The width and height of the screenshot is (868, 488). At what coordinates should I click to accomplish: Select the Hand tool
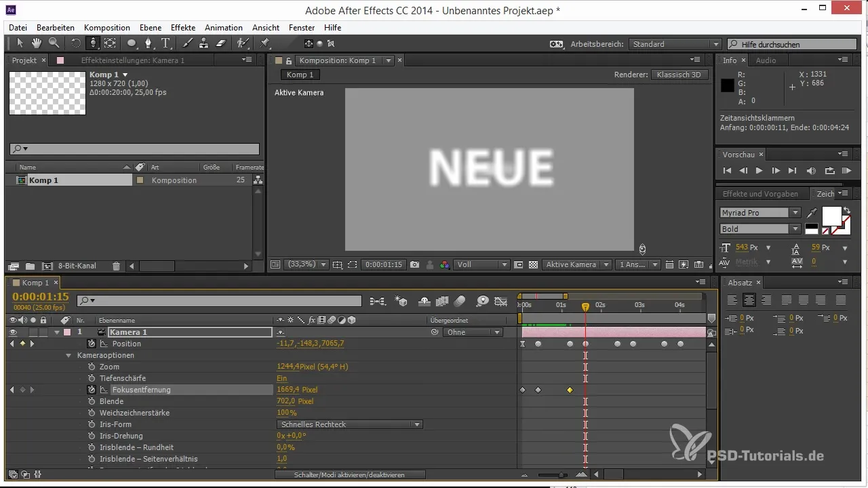coord(36,43)
